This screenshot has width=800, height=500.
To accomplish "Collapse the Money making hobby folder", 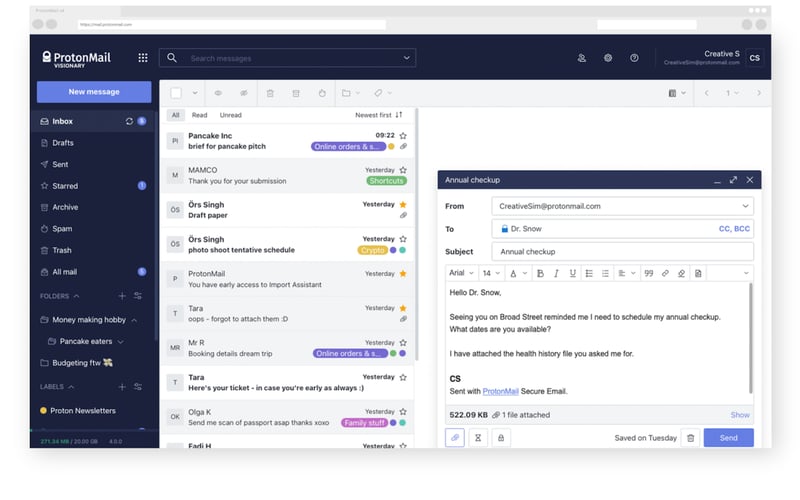I will (134, 320).
